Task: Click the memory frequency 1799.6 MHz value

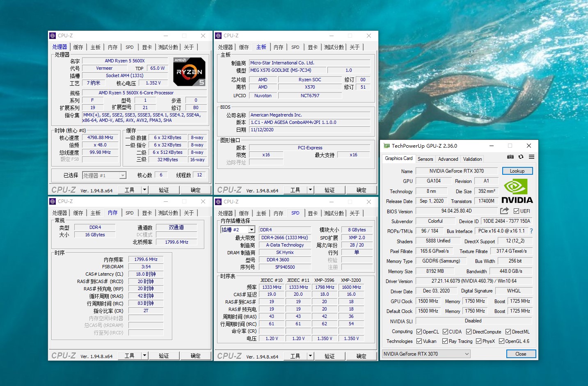Action: [146, 259]
